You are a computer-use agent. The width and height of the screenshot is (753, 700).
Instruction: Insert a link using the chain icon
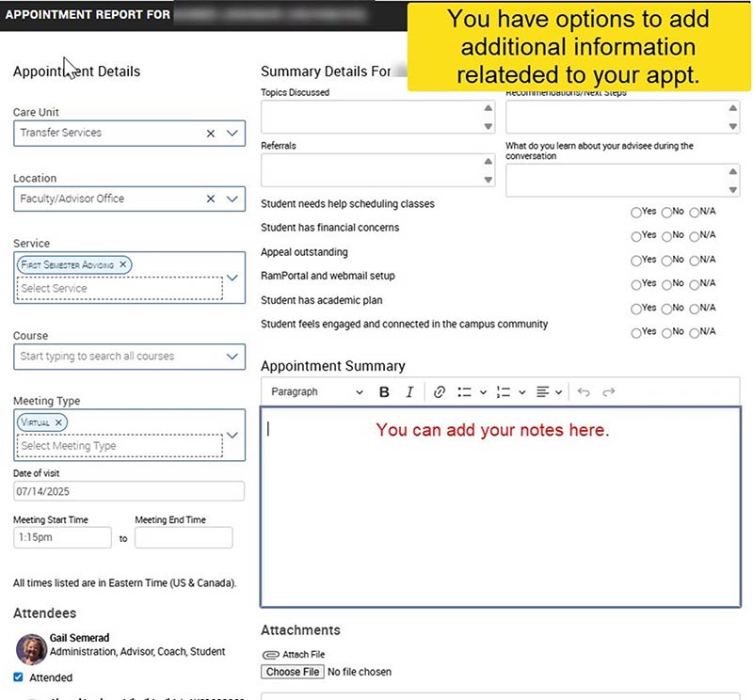click(x=440, y=391)
